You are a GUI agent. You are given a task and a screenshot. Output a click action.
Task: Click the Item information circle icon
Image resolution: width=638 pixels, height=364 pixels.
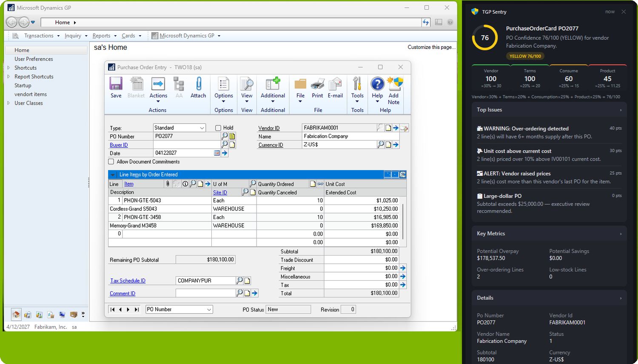pos(185,184)
